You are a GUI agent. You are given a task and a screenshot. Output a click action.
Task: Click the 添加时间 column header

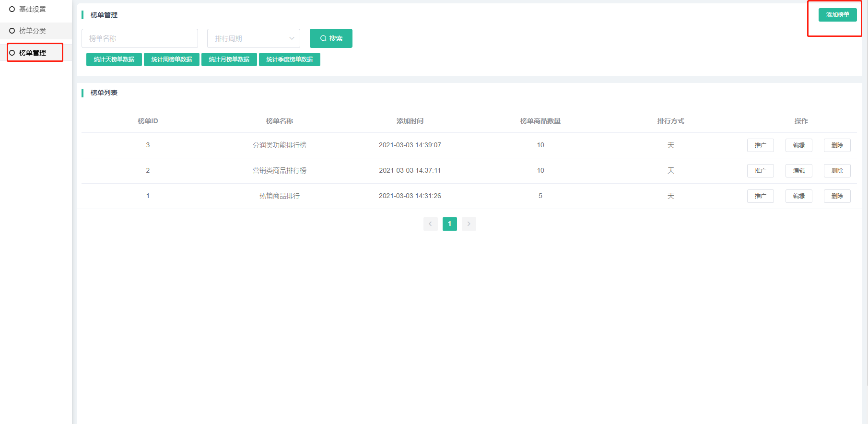click(x=410, y=121)
